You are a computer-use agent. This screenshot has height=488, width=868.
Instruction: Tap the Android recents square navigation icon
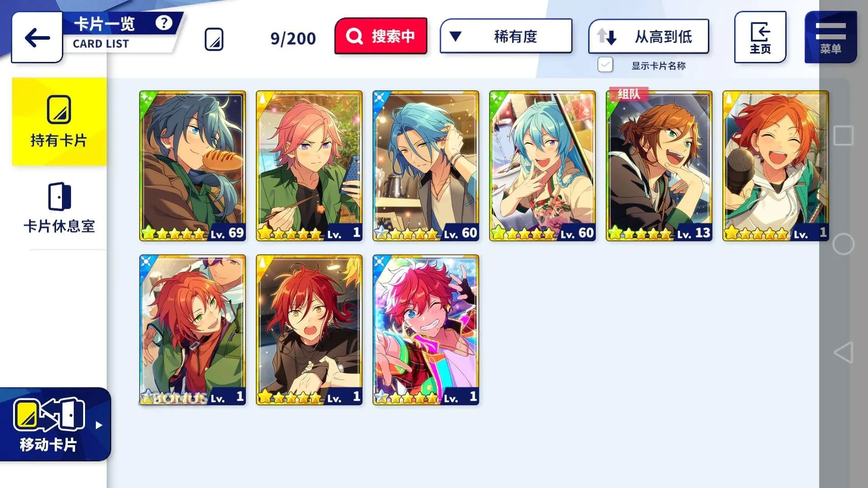pos(844,136)
